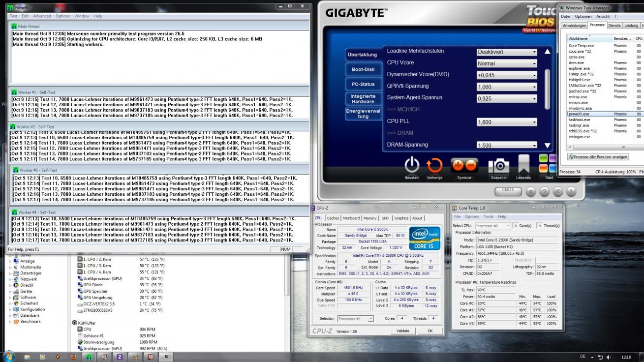
Task: Click Benchmark icon in sidebar tree
Action: pyautogui.click(x=17, y=321)
